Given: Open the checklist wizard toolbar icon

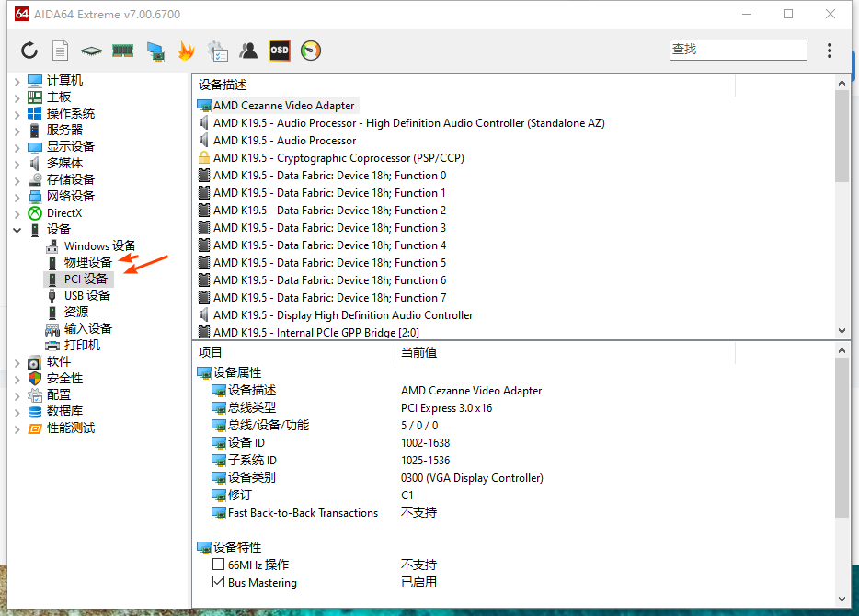Looking at the screenshot, I should click(217, 51).
